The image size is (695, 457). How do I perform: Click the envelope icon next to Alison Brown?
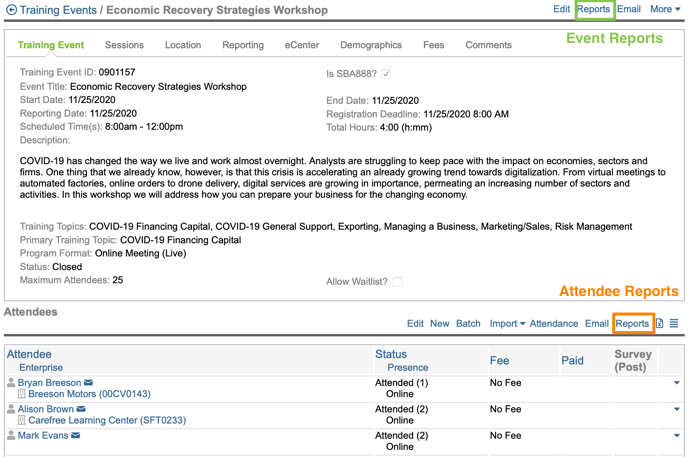pyautogui.click(x=81, y=409)
